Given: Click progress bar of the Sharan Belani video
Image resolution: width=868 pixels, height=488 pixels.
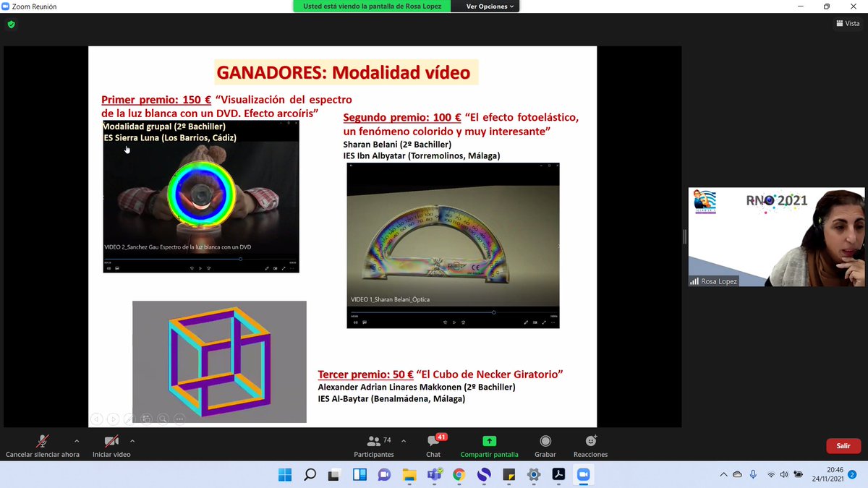Looking at the screenshot, I should click(453, 312).
